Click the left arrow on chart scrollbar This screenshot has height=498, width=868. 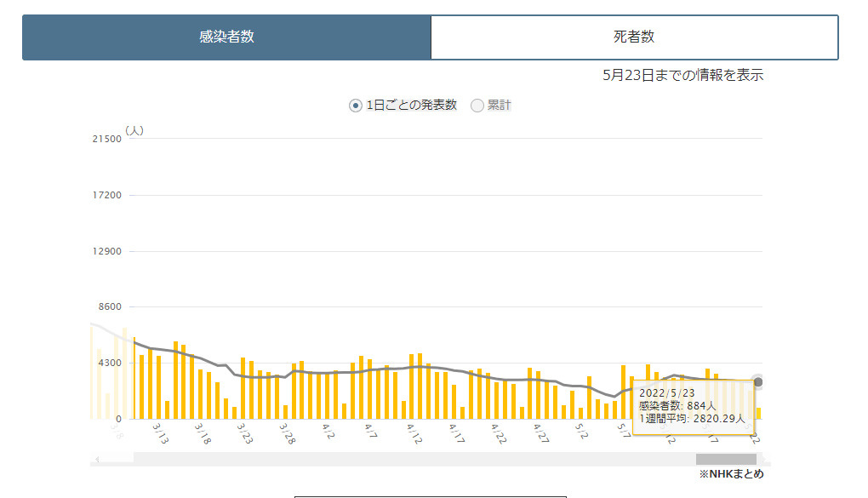[96, 460]
